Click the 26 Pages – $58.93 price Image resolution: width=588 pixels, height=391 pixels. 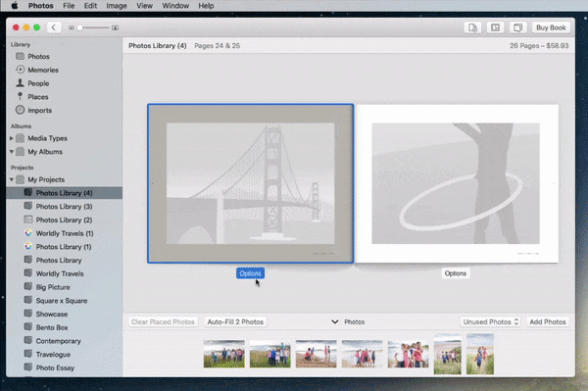coord(539,46)
